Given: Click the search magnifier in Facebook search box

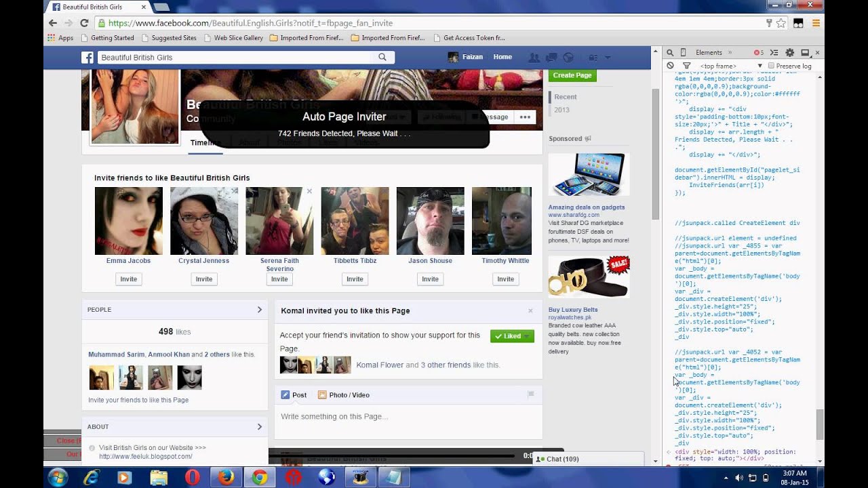Looking at the screenshot, I should pyautogui.click(x=382, y=58).
